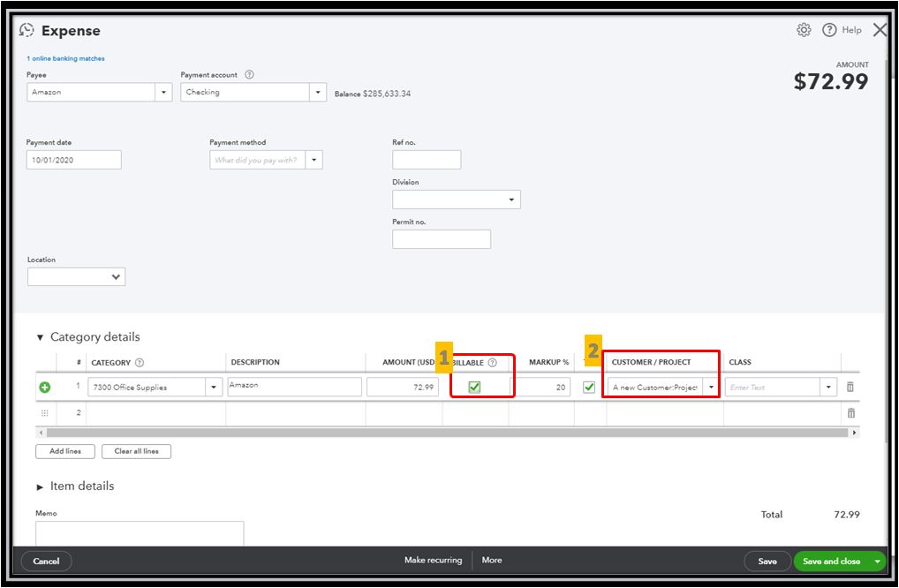This screenshot has height=588, width=899.
Task: Click the Save and close button
Action: coord(831,562)
